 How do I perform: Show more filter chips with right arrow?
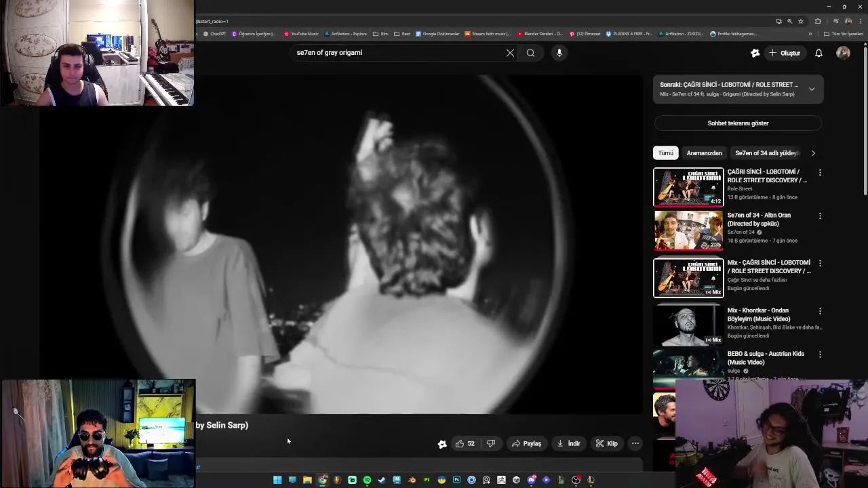tap(813, 153)
